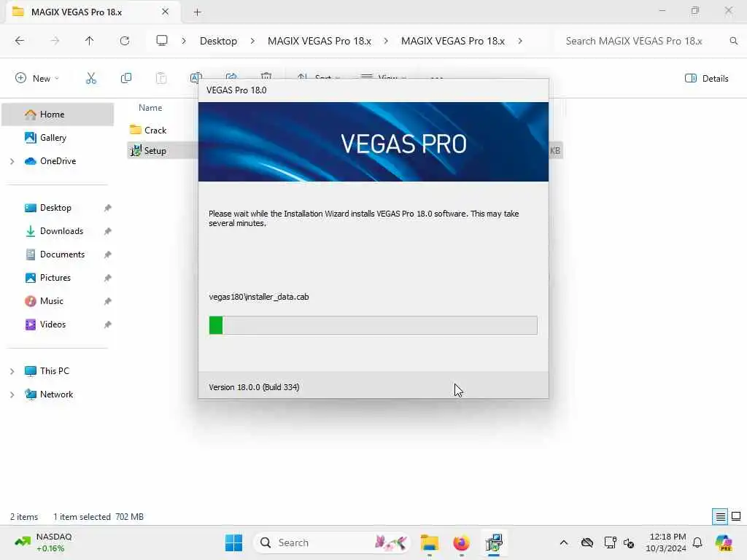Unpin Pictures using its pin icon

pyautogui.click(x=108, y=278)
